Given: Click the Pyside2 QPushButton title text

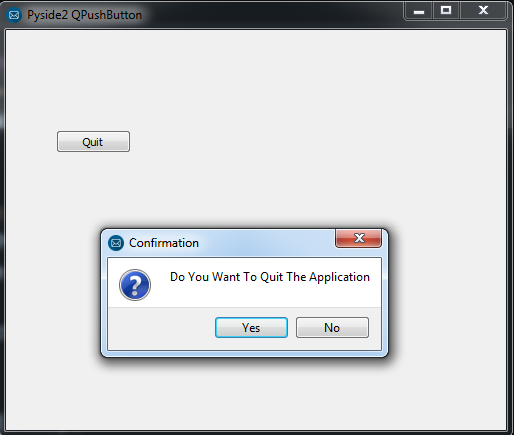Looking at the screenshot, I should click(x=85, y=15).
